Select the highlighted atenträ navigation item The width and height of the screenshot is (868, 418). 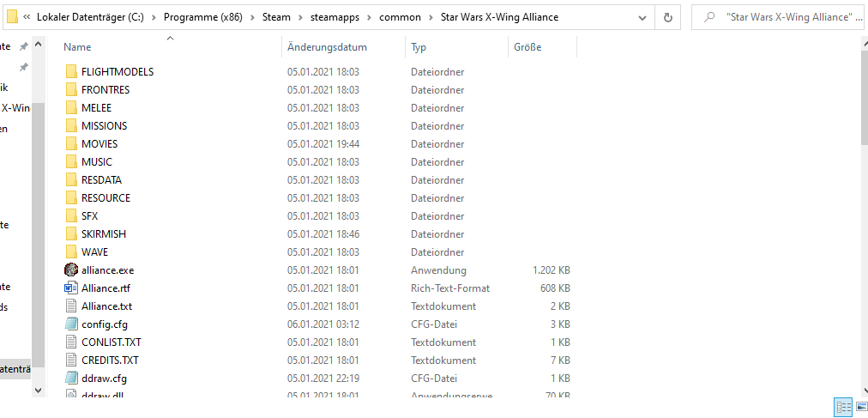click(15, 368)
